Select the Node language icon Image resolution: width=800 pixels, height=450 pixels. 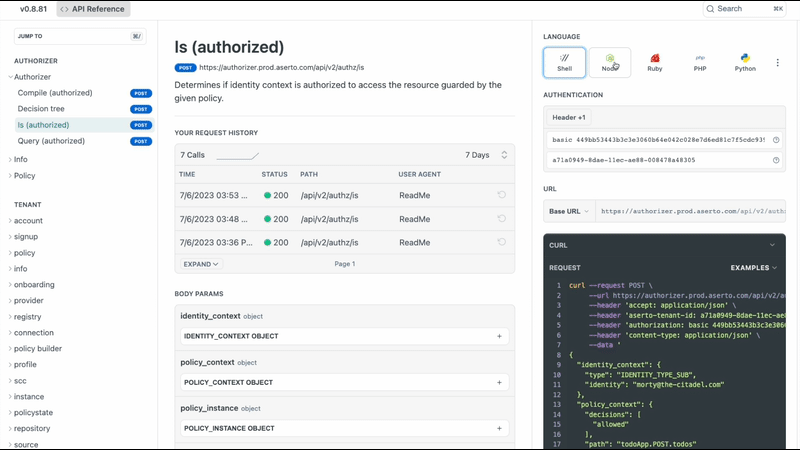point(609,62)
